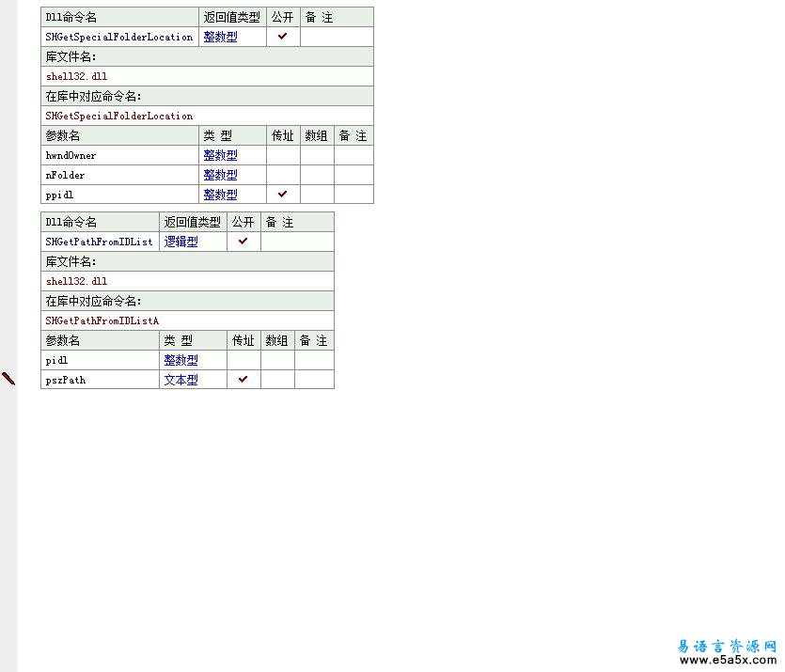This screenshot has width=785, height=672.
Task: Enable 数组 for nFolder parameter
Action: pos(317,175)
